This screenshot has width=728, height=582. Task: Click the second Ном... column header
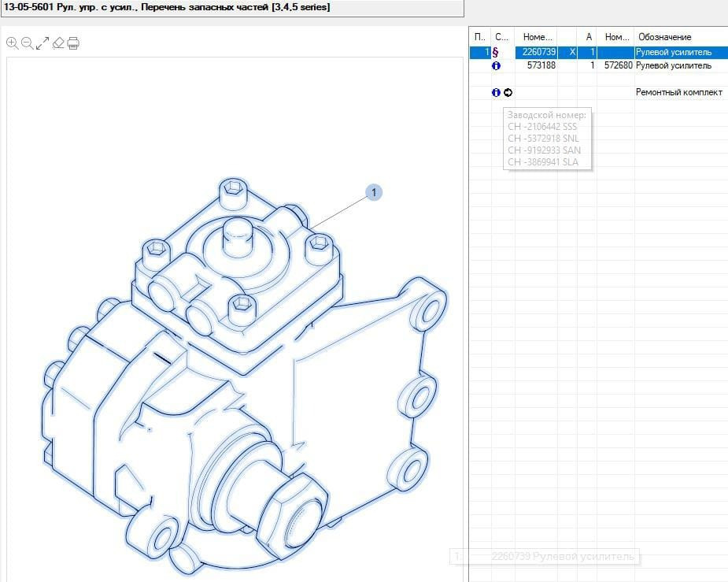617,37
